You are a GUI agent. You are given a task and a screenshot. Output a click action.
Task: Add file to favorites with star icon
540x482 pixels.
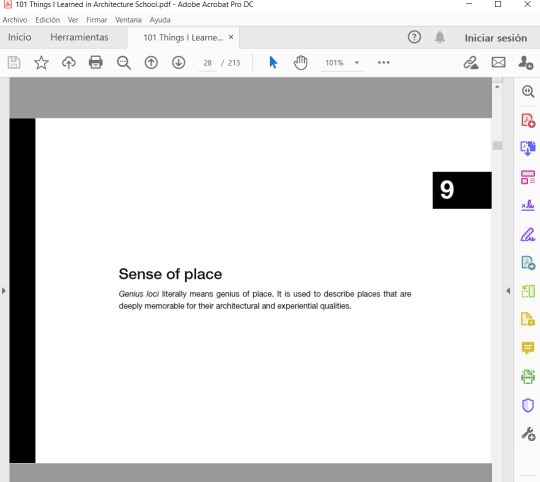(x=41, y=63)
